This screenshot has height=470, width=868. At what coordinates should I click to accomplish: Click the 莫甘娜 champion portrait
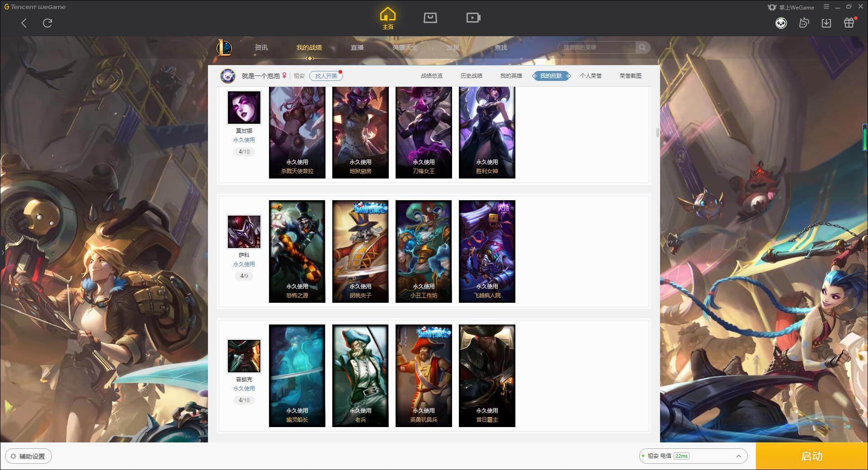pyautogui.click(x=244, y=108)
